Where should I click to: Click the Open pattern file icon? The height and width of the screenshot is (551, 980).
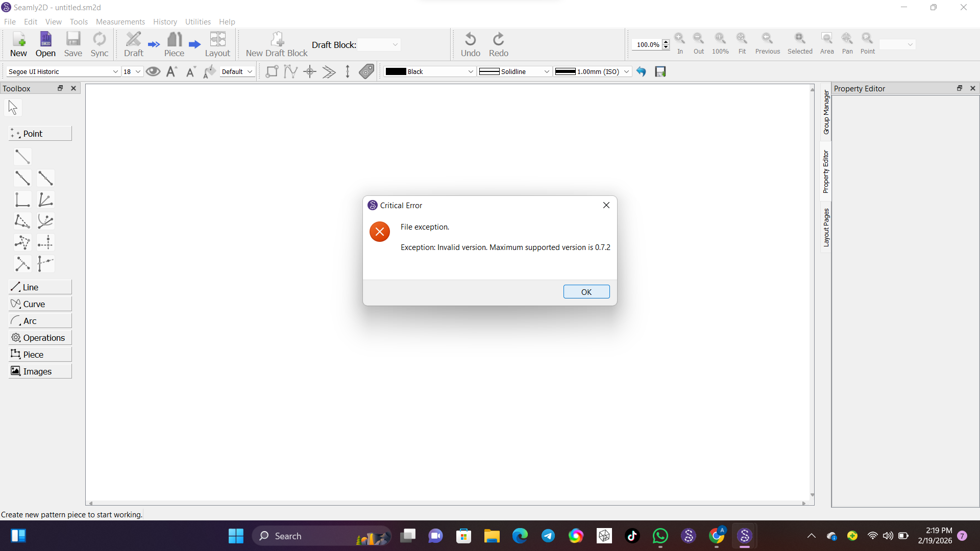point(45,40)
